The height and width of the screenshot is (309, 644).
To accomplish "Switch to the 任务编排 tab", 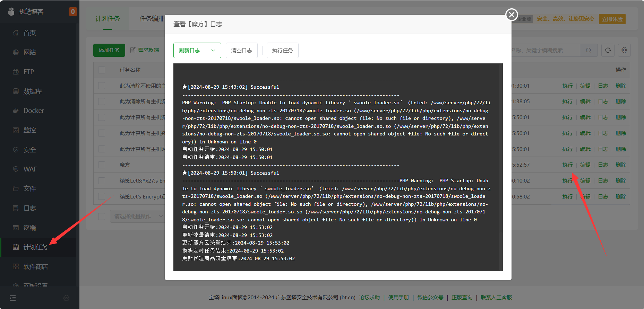I will pyautogui.click(x=152, y=19).
